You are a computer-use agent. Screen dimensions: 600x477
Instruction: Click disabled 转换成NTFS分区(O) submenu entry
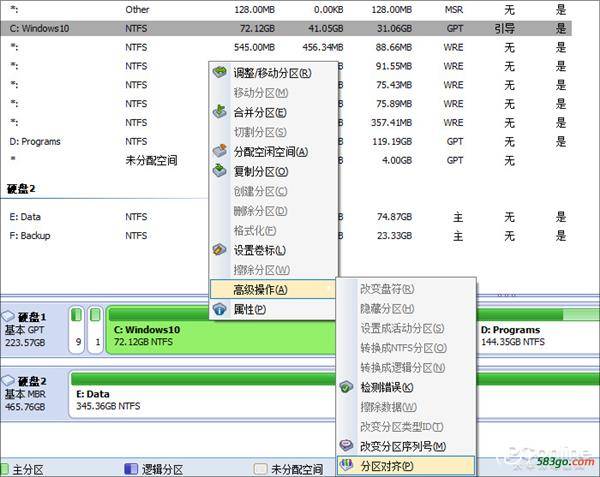[x=406, y=348]
